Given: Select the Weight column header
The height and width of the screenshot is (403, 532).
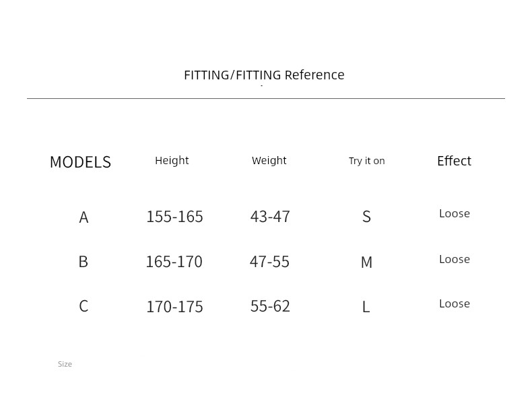Looking at the screenshot, I should point(269,160).
